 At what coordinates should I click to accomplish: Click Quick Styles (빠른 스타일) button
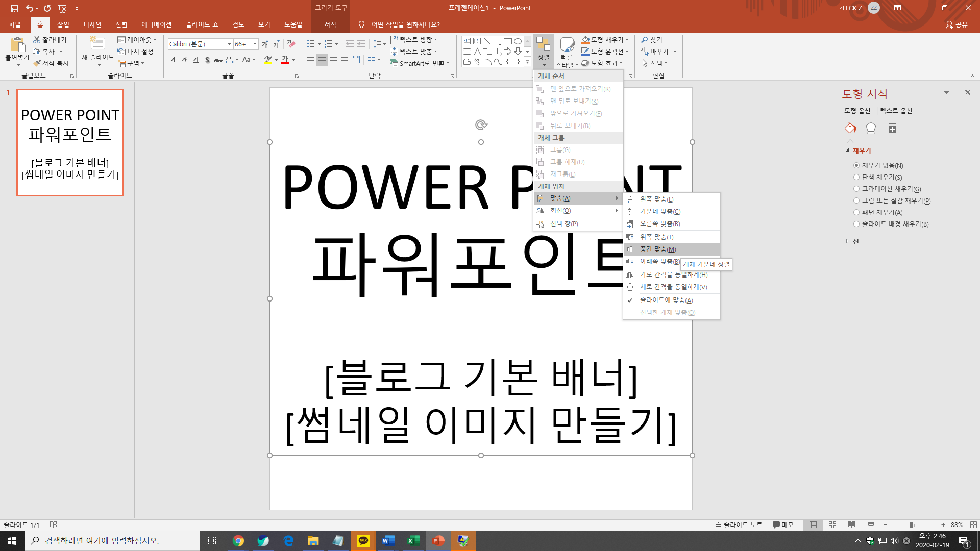(x=567, y=53)
